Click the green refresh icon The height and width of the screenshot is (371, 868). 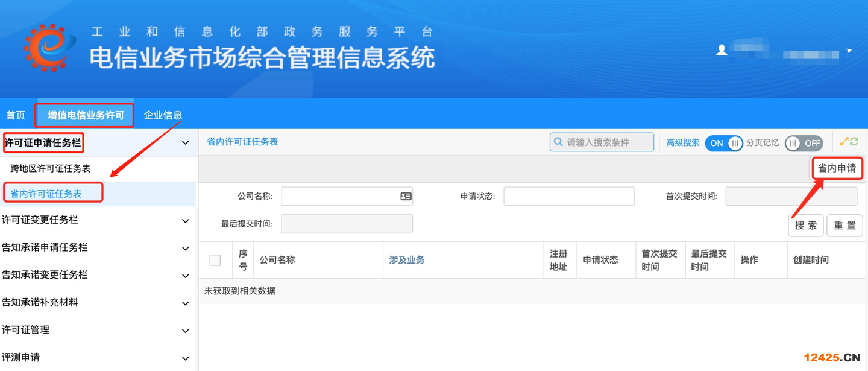pyautogui.click(x=854, y=142)
